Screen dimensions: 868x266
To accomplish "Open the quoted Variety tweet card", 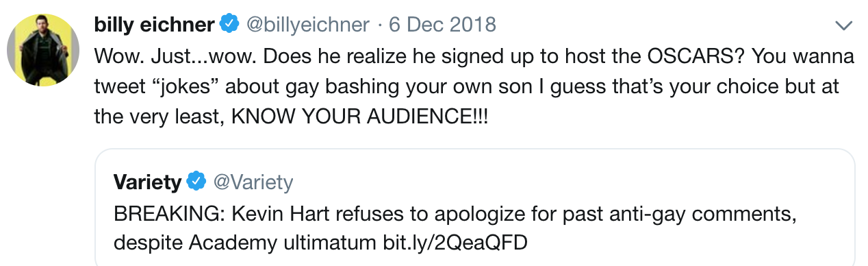I will 475,208.
